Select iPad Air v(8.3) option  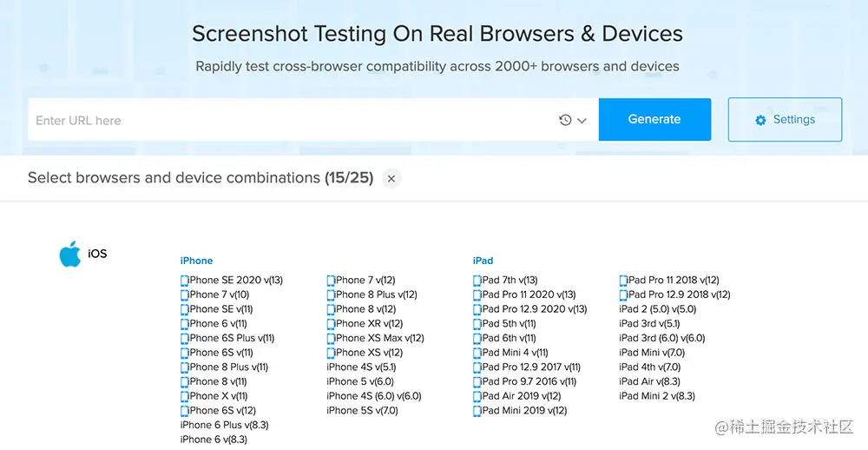click(x=649, y=381)
